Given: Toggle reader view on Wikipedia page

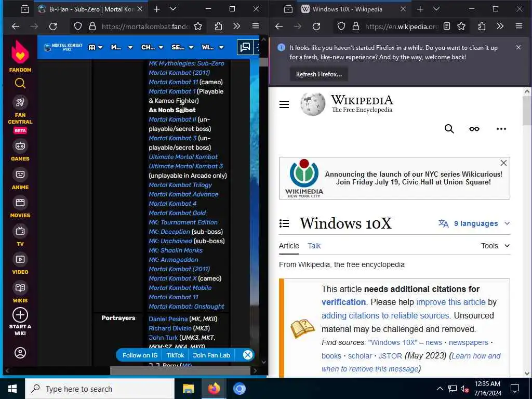Looking at the screenshot, I should 447,26.
